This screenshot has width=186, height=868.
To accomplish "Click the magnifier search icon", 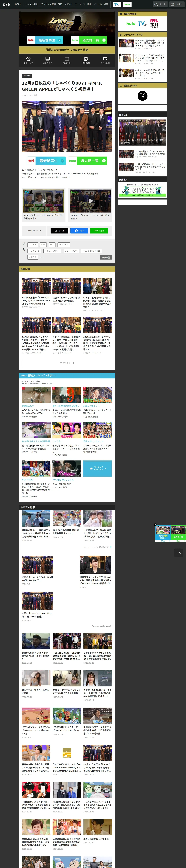I will tap(156, 4).
